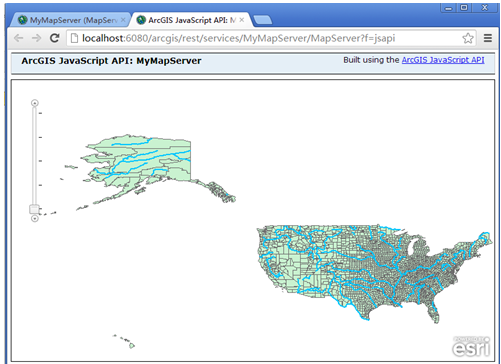Click the esri logo in the map corner
Viewport: 501px width, 364px height.
(471, 347)
